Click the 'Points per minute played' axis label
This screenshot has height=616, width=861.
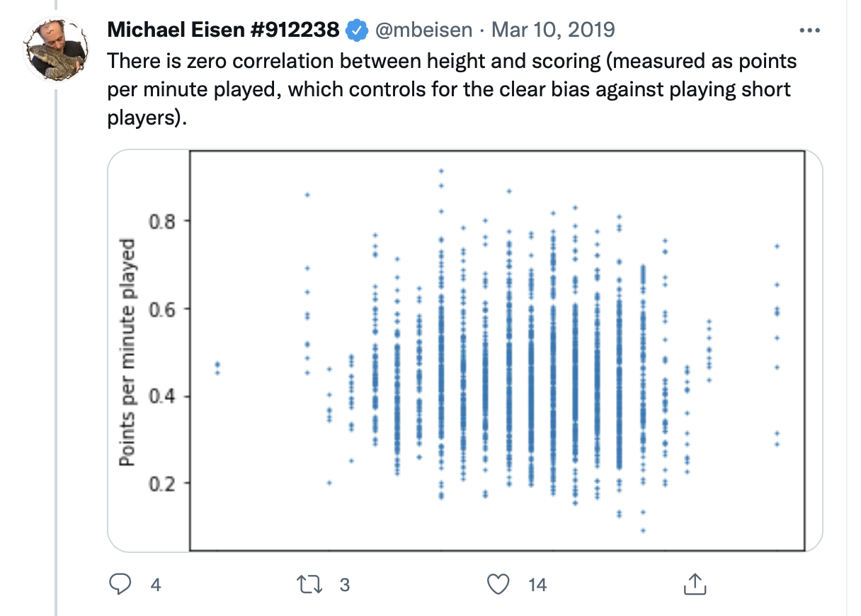(x=127, y=353)
